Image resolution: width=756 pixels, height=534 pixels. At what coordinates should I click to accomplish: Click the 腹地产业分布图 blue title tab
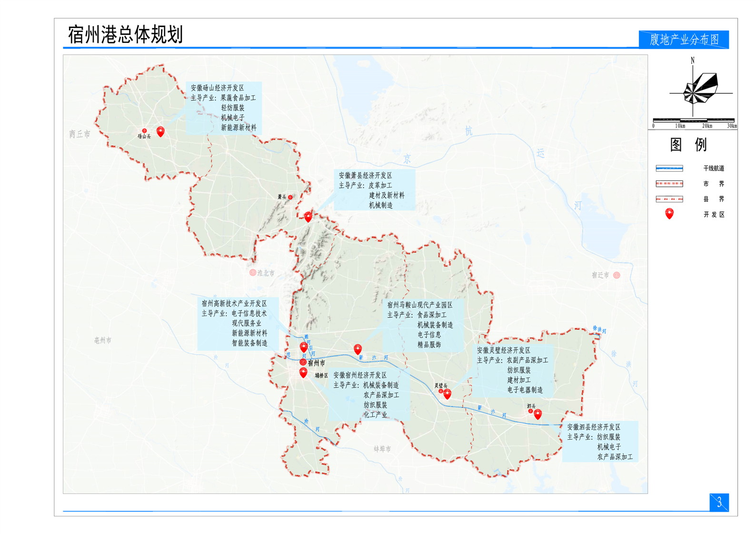pos(684,40)
